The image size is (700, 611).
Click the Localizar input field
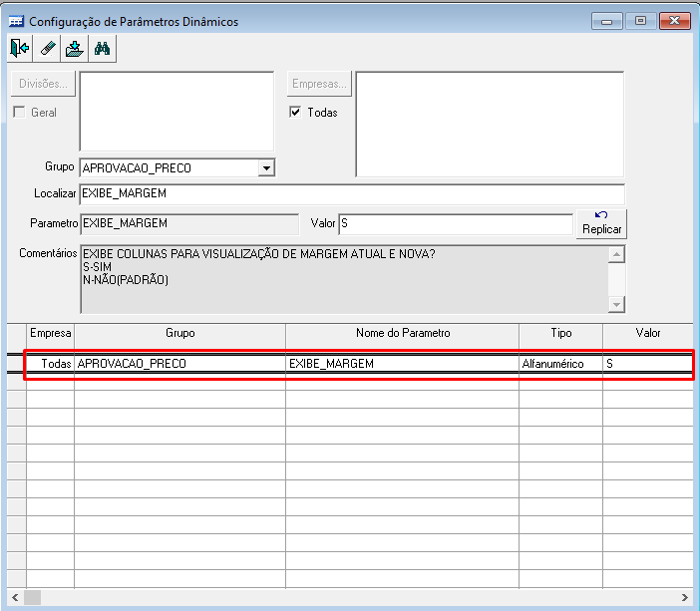(x=352, y=193)
